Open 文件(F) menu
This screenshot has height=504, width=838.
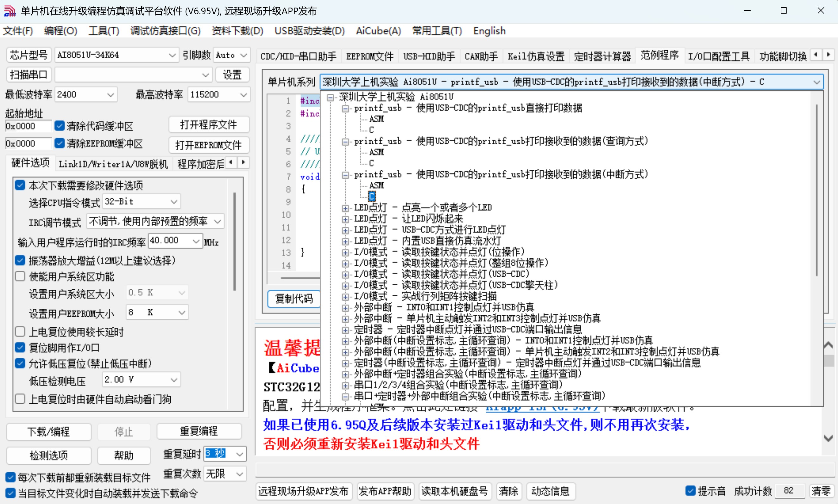[18, 31]
